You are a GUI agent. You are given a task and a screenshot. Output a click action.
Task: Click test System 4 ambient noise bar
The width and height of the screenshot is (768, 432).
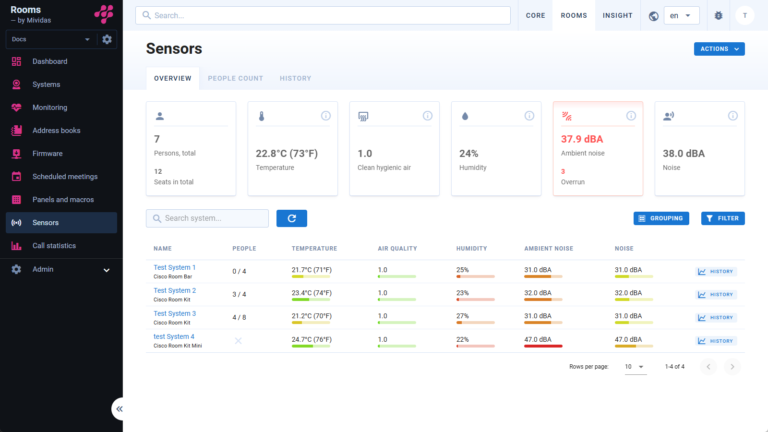pyautogui.click(x=543, y=346)
